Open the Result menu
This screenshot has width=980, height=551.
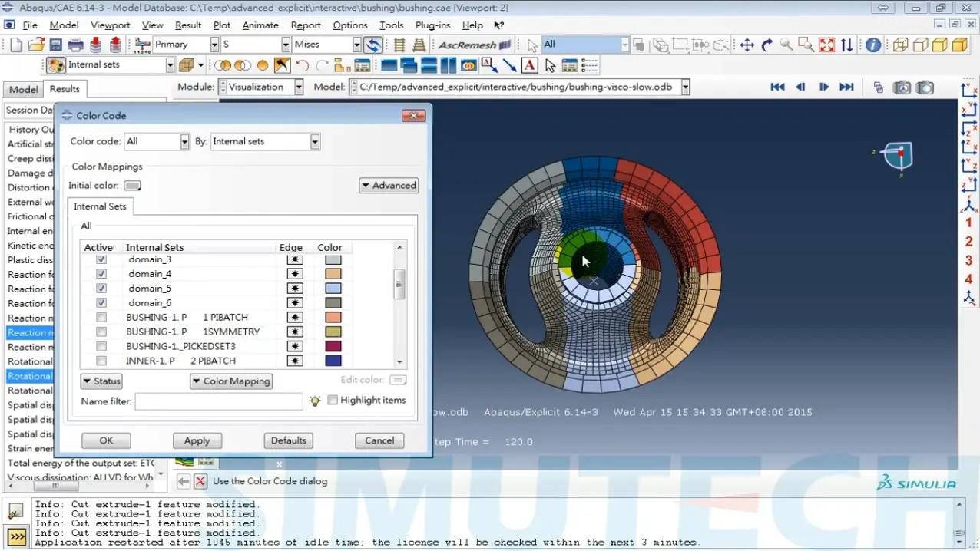pyautogui.click(x=188, y=25)
